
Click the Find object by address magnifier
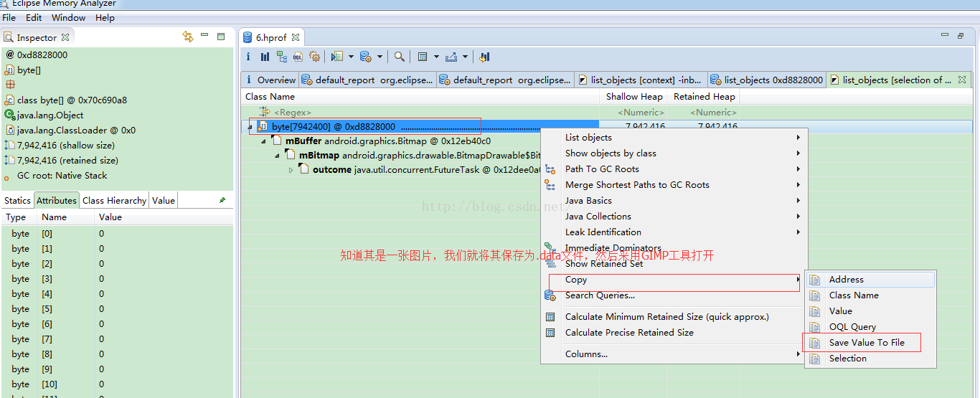point(400,57)
